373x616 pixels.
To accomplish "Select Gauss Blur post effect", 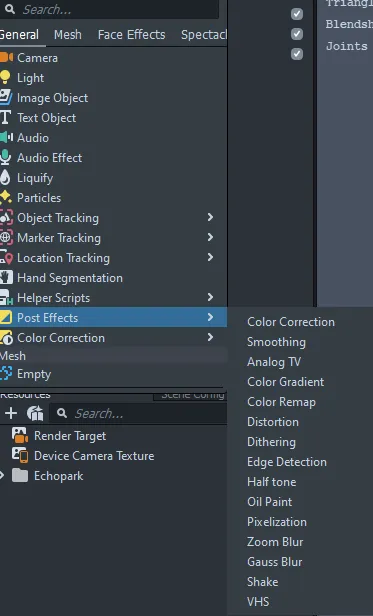I will (274, 562).
